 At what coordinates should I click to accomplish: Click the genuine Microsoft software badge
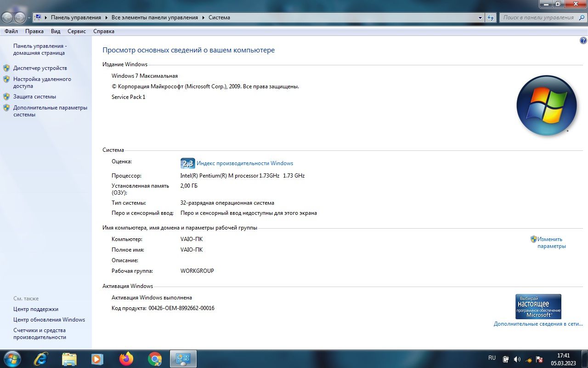538,306
